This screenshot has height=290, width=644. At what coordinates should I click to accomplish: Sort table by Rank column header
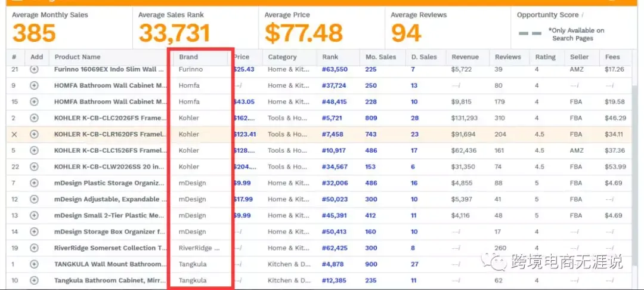coord(330,57)
